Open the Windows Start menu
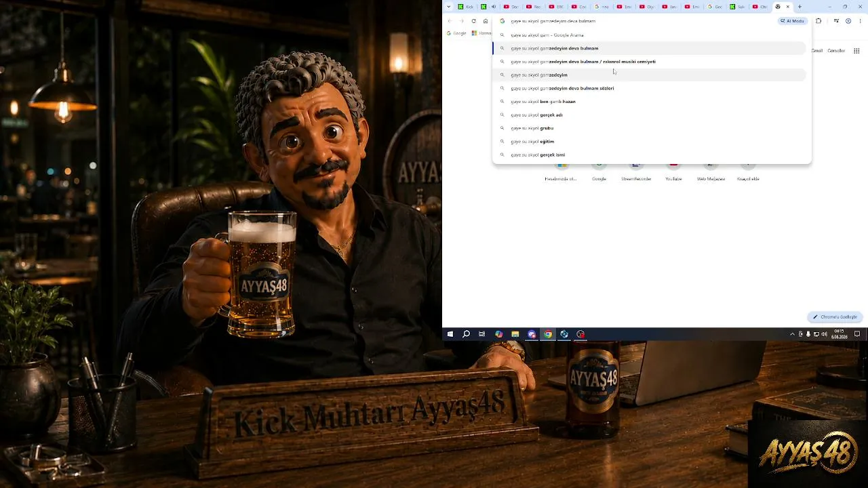This screenshot has width=868, height=488. pyautogui.click(x=450, y=334)
